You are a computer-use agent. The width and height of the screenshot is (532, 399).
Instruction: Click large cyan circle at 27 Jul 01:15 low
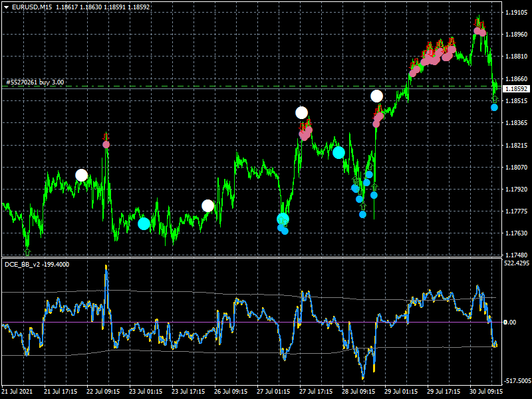283,219
